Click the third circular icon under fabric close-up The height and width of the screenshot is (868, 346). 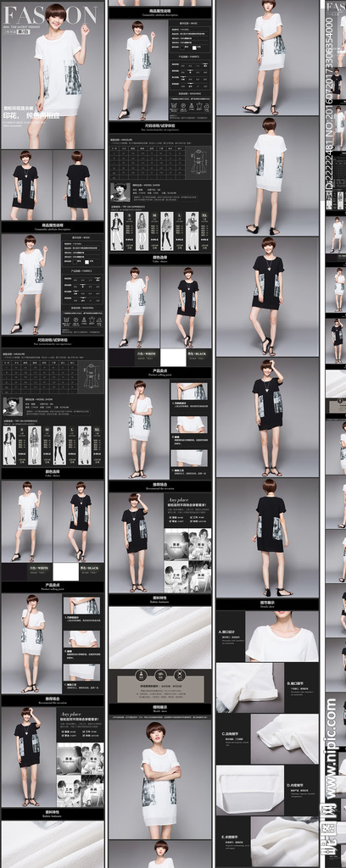[178, 675]
